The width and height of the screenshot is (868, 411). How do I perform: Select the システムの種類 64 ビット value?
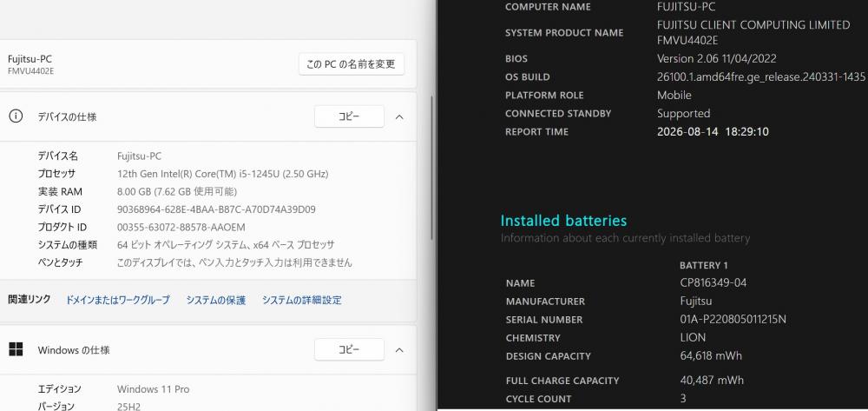pyautogui.click(x=226, y=245)
